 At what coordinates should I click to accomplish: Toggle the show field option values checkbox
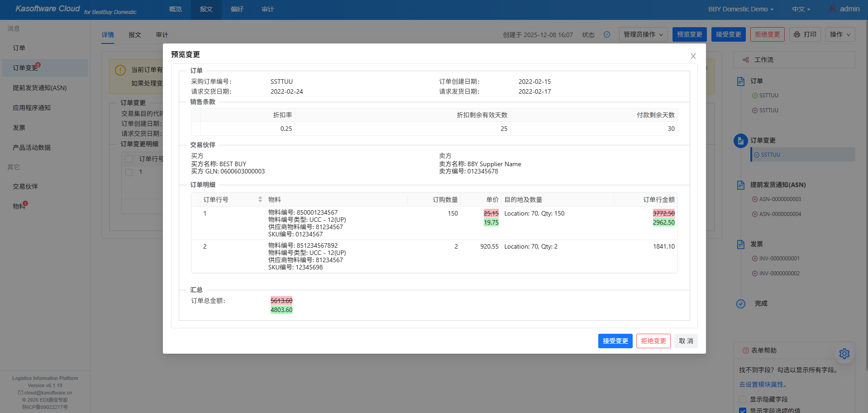[x=743, y=410]
